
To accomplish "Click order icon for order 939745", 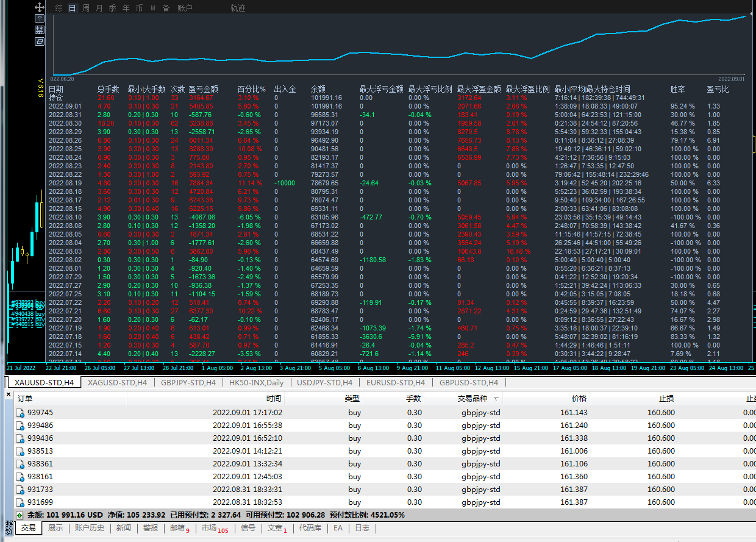I will (20, 413).
